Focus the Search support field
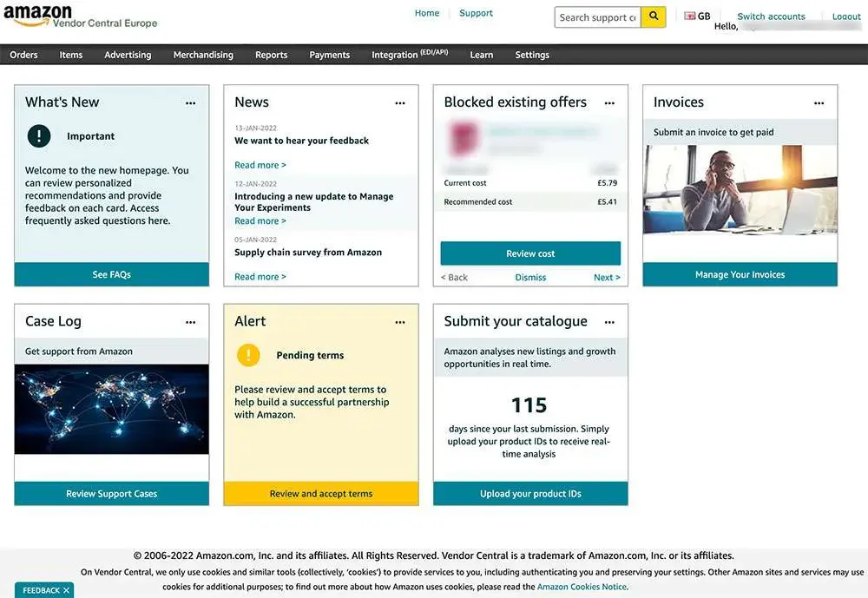 click(598, 17)
